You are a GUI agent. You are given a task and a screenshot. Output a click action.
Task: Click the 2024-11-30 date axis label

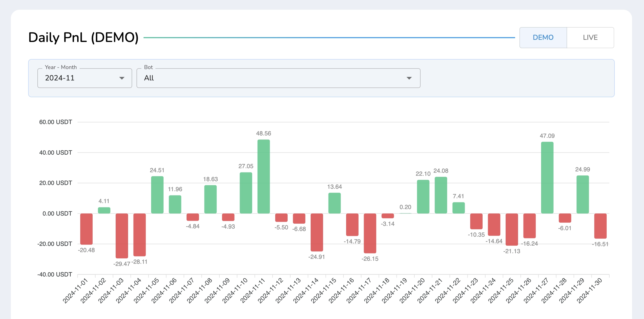(590, 291)
